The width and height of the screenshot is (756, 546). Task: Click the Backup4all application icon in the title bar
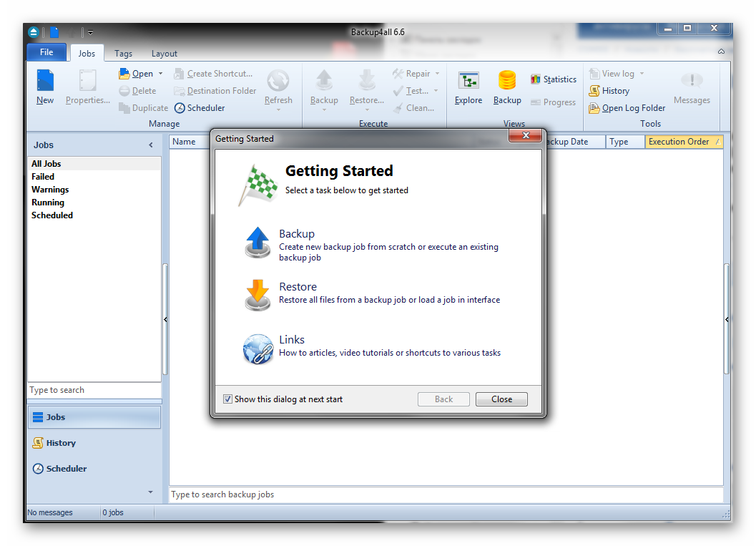(34, 32)
